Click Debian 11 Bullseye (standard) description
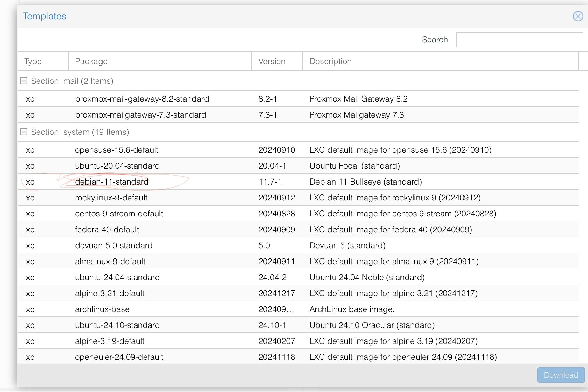Image resolution: width=588 pixels, height=392 pixels. coord(365,182)
